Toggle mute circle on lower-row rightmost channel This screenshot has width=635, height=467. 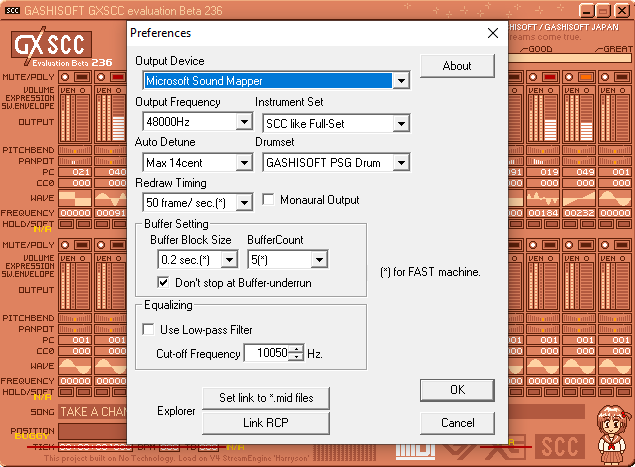point(605,245)
